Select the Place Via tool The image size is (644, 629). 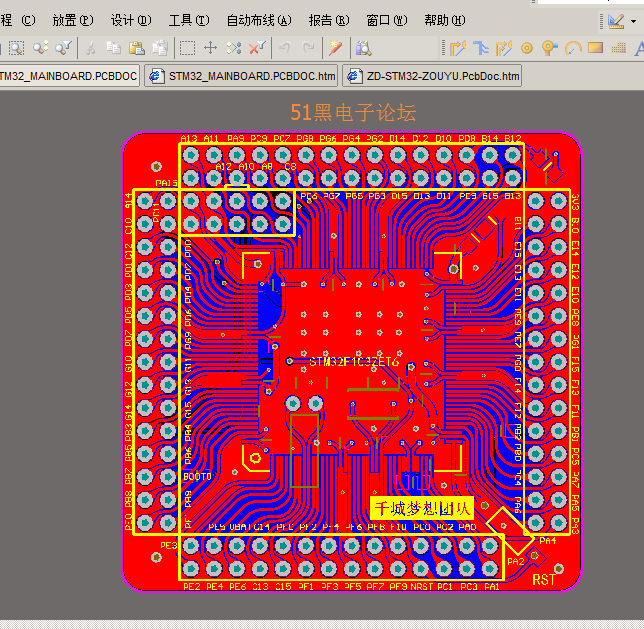(x=549, y=47)
